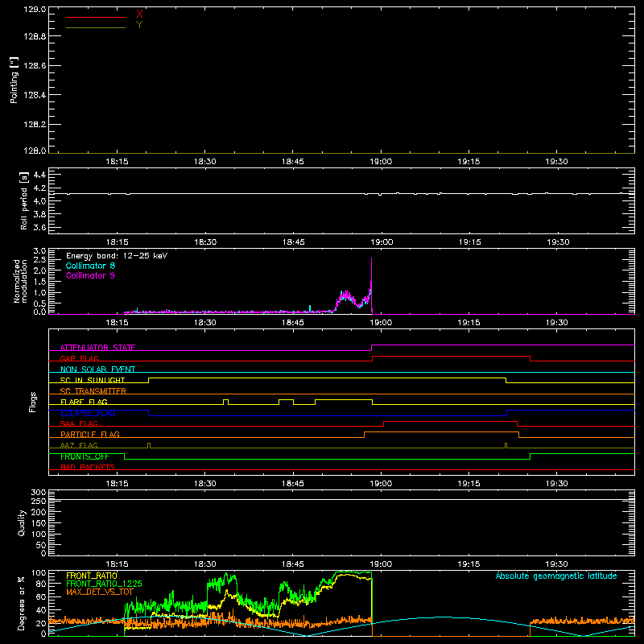The image size is (644, 644).
Task: Select the red 'X' legend label
Action: point(139,14)
